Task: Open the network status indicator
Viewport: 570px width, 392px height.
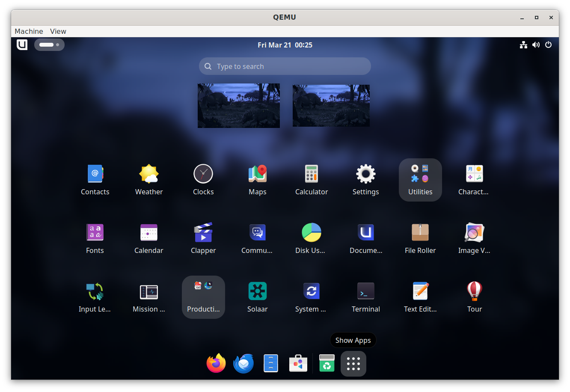Action: (523, 45)
